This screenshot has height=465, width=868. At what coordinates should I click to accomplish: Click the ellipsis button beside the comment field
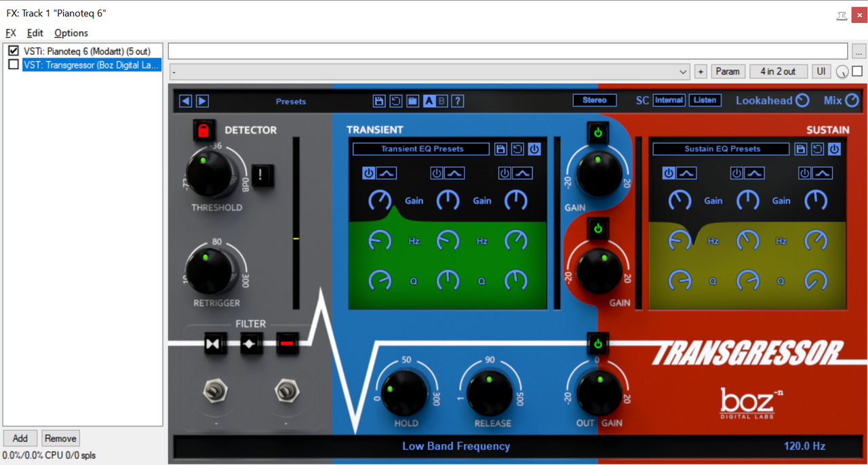click(x=859, y=51)
